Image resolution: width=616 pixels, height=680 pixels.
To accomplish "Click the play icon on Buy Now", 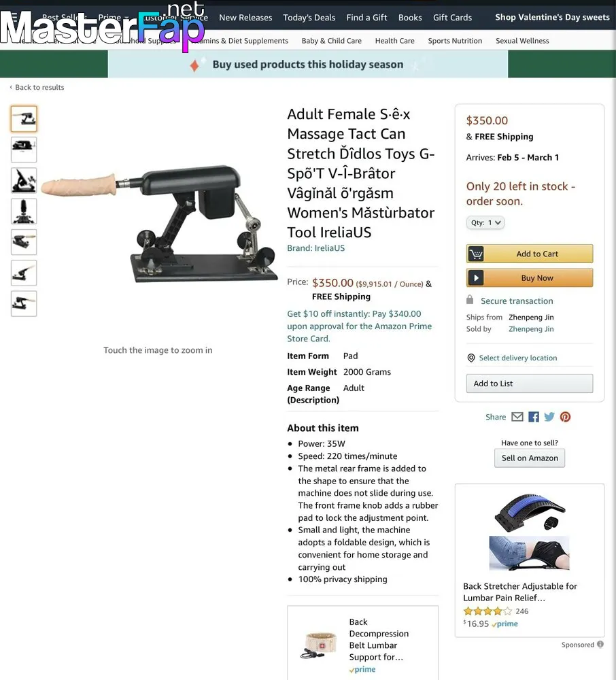I will pyautogui.click(x=476, y=278).
